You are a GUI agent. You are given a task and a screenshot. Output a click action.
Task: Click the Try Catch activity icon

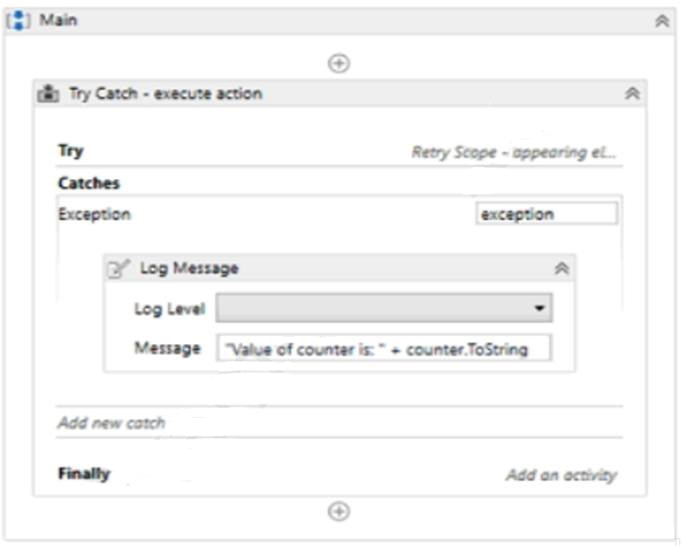[x=48, y=94]
